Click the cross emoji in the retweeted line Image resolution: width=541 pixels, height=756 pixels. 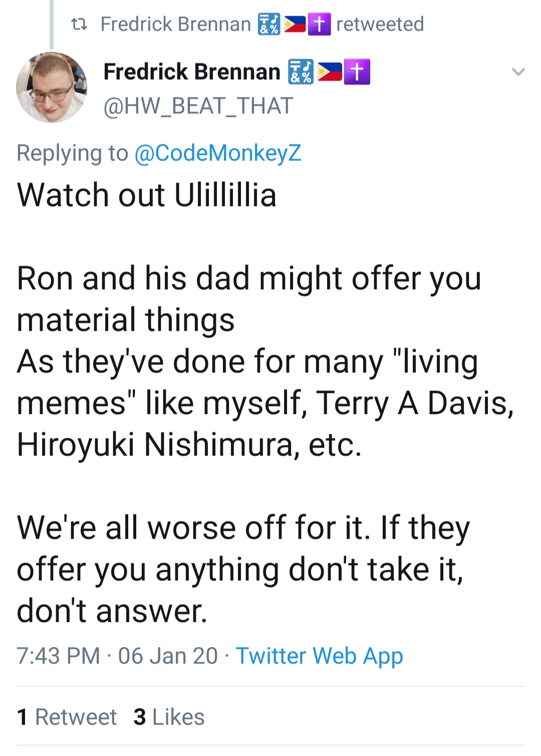point(319,24)
